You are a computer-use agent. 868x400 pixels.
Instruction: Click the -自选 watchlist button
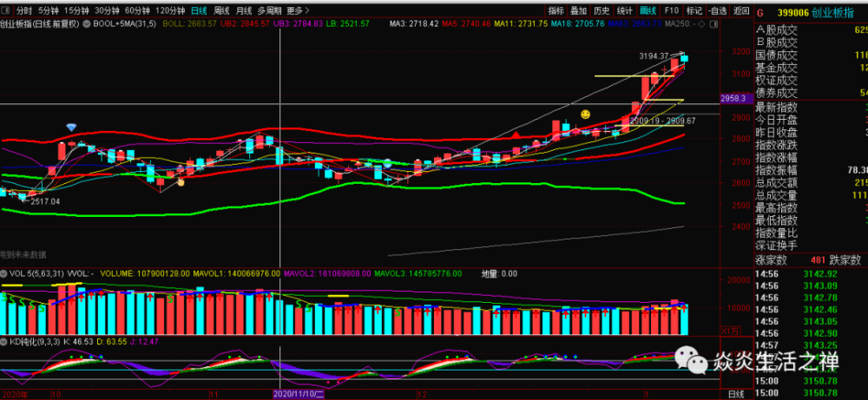tap(718, 11)
